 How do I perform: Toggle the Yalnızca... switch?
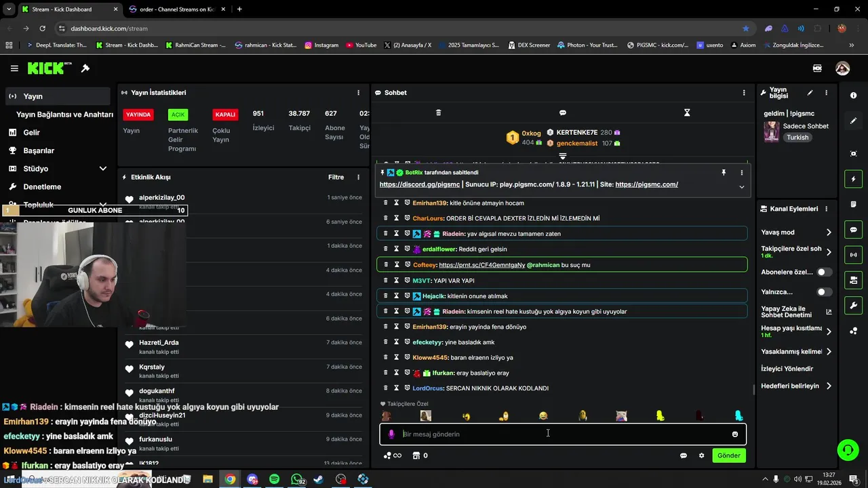[825, 292]
